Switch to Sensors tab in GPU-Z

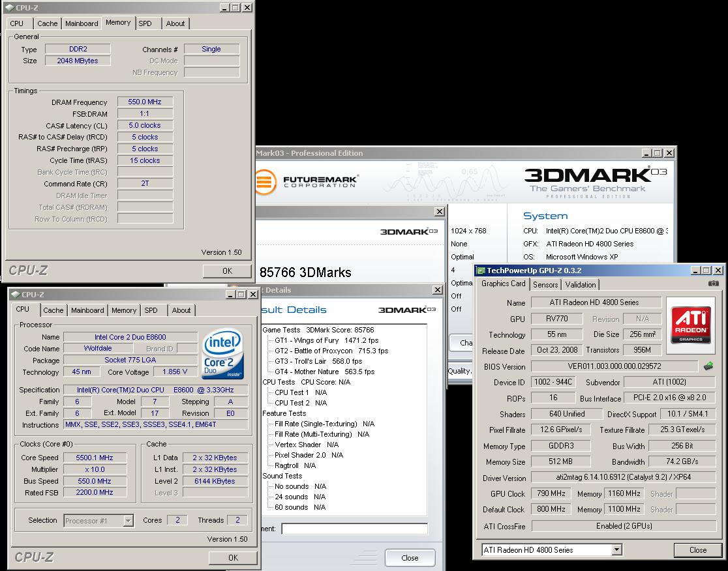click(x=545, y=285)
